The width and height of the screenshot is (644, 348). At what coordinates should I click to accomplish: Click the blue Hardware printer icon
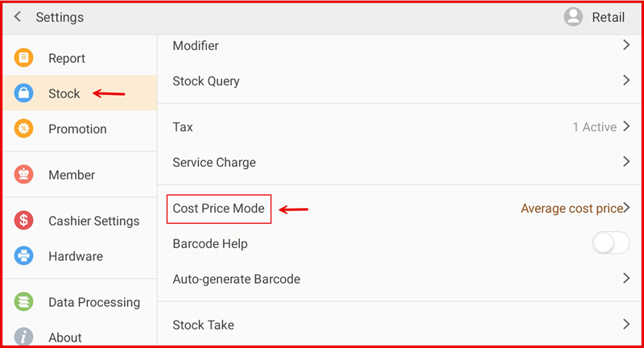tap(24, 256)
